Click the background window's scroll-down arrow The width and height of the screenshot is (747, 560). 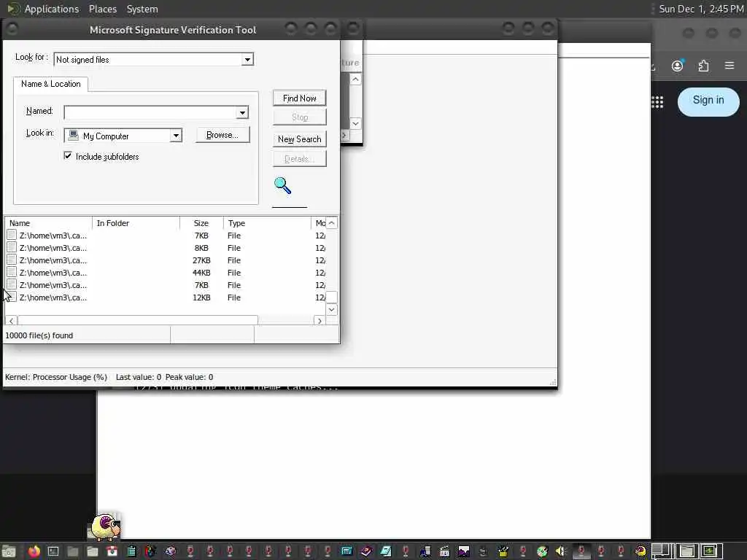point(355,123)
